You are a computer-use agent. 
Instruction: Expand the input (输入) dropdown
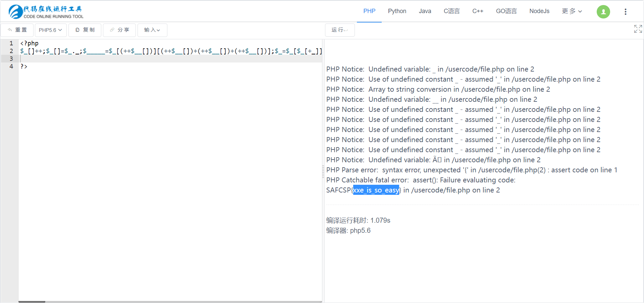[152, 30]
